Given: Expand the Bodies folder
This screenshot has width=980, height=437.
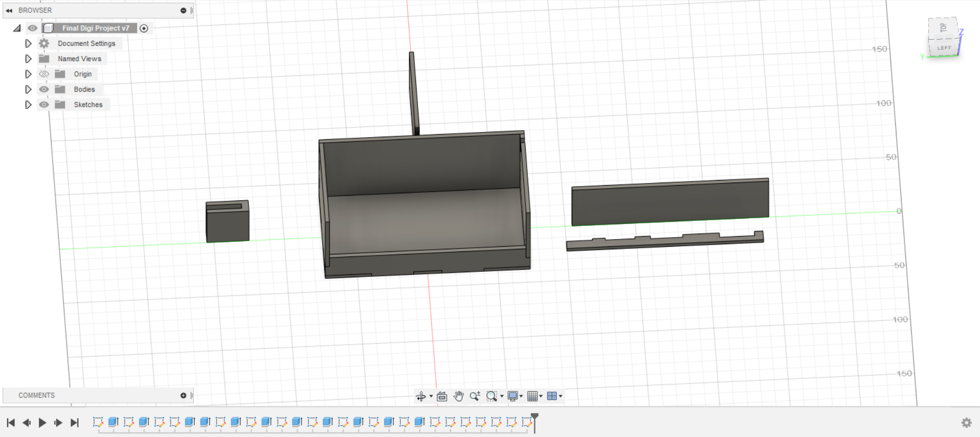Looking at the screenshot, I should tap(28, 89).
